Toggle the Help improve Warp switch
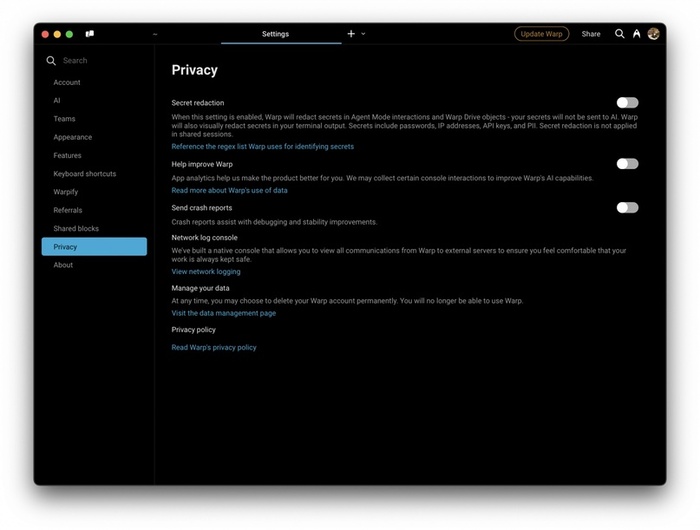This screenshot has height=530, width=700. coord(627,164)
